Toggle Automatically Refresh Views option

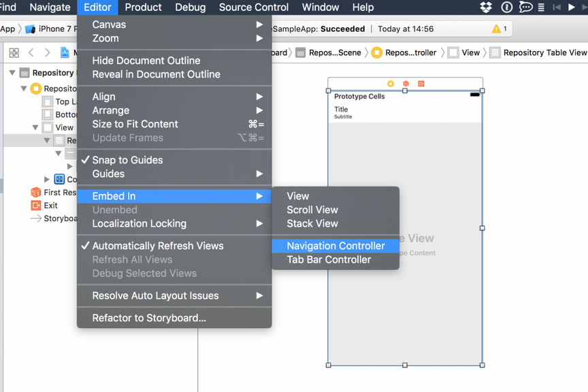point(174,246)
